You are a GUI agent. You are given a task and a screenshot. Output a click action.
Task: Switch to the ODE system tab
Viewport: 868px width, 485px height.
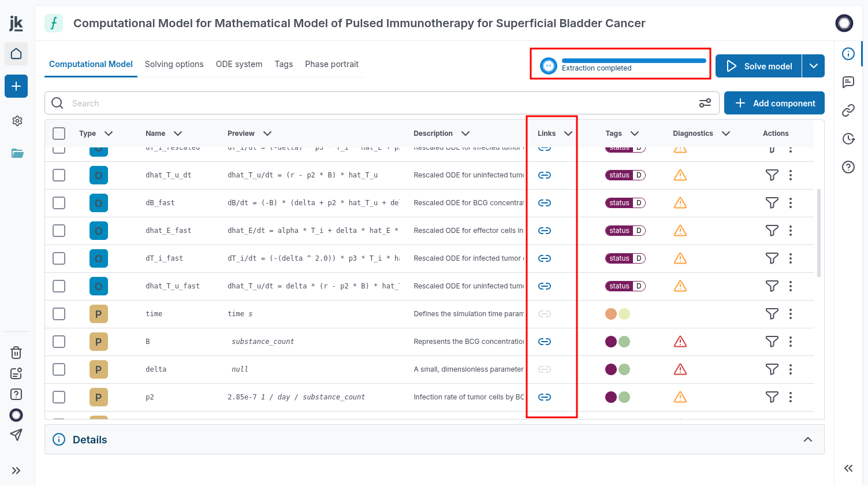239,64
